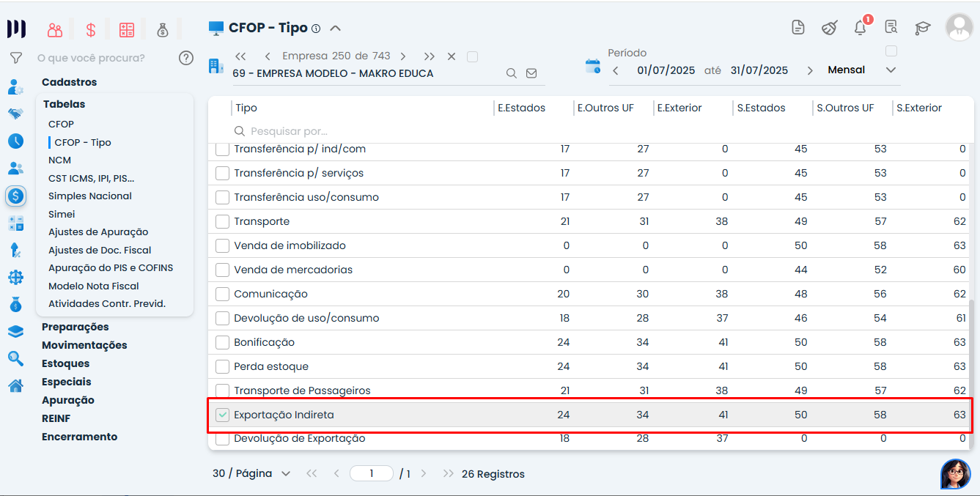Go to next period arrow

810,70
